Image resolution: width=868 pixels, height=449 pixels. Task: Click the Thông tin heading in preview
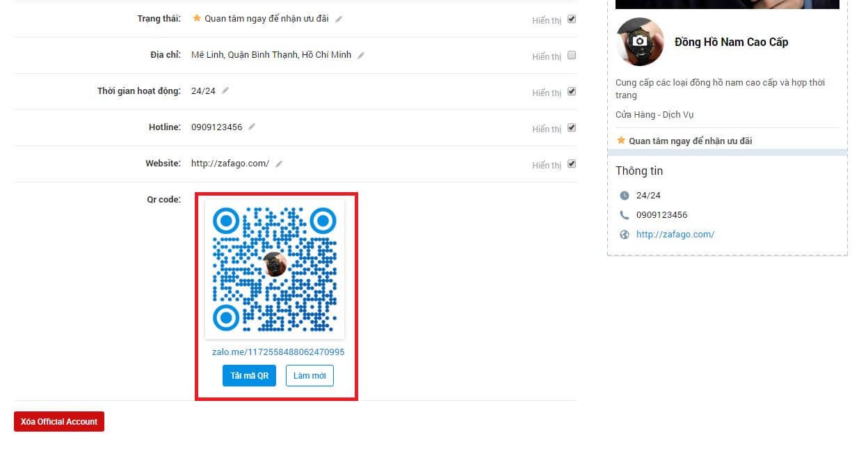pos(639,171)
